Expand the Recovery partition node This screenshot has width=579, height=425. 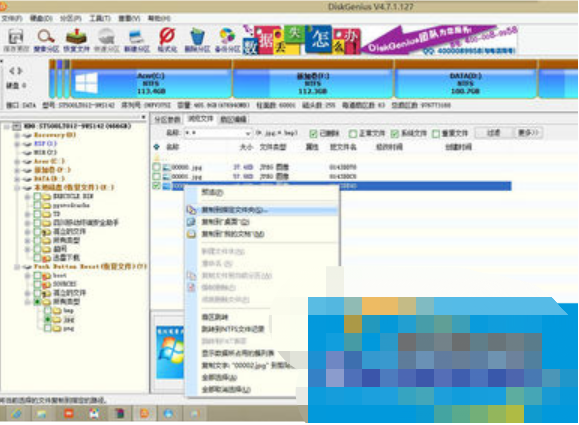tap(17, 135)
